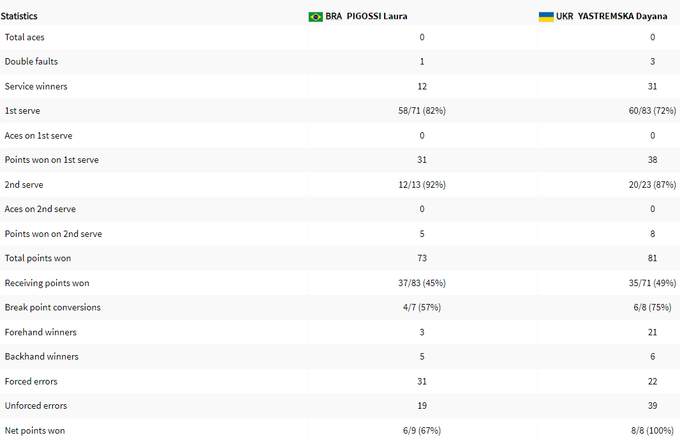Select the Backhand winners row label
The width and height of the screenshot is (680, 440).
[41, 356]
